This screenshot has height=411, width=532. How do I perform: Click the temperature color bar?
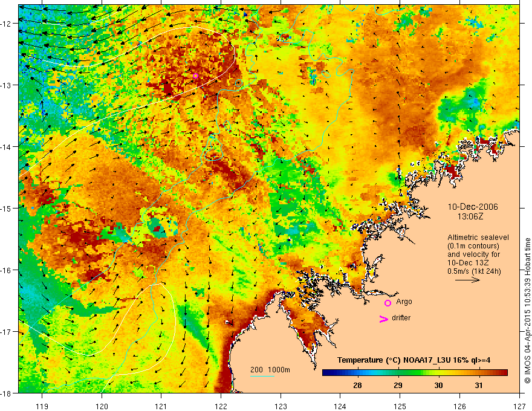tap(415, 373)
